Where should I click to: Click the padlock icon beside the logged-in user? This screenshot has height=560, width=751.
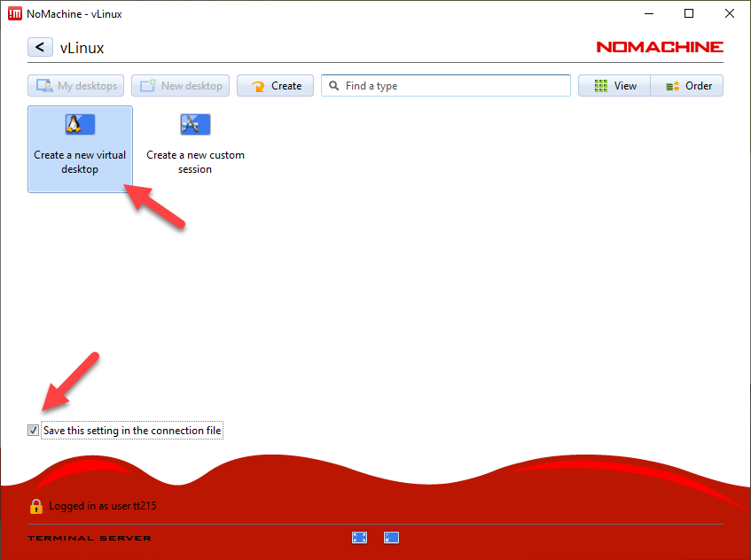pyautogui.click(x=36, y=506)
